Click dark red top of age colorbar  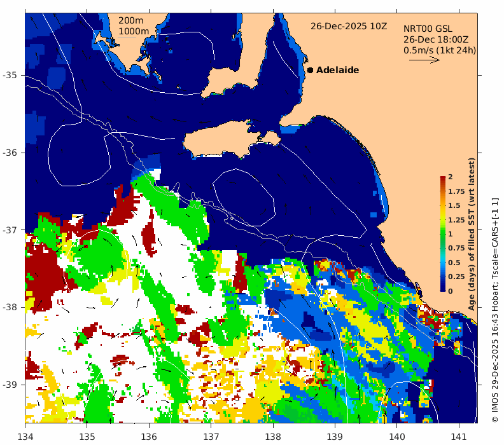click(x=443, y=179)
